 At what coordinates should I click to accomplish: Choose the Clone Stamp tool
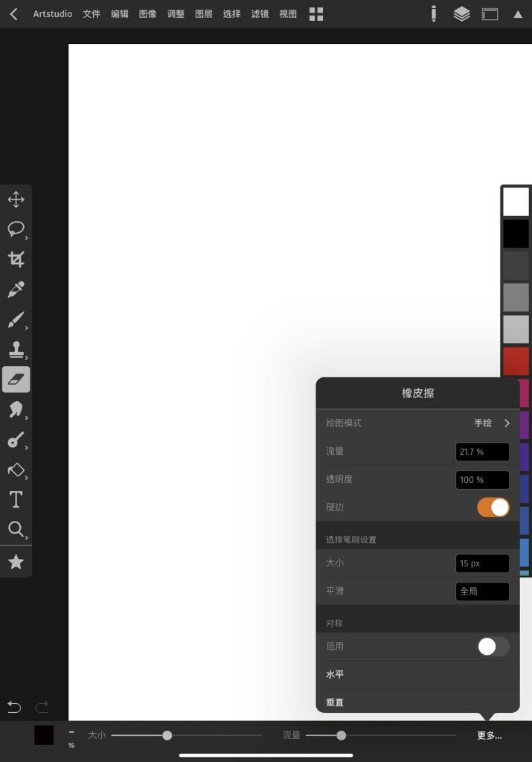pos(16,350)
